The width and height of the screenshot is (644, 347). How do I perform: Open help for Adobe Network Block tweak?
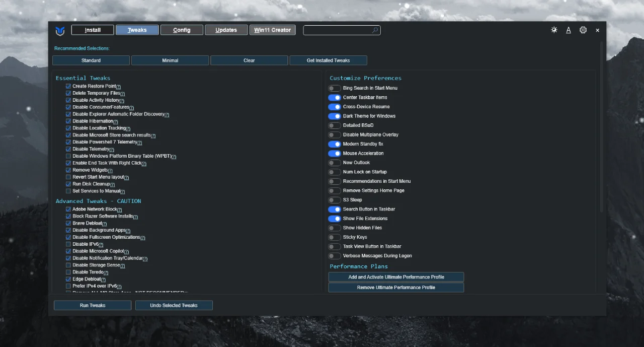pyautogui.click(x=120, y=209)
